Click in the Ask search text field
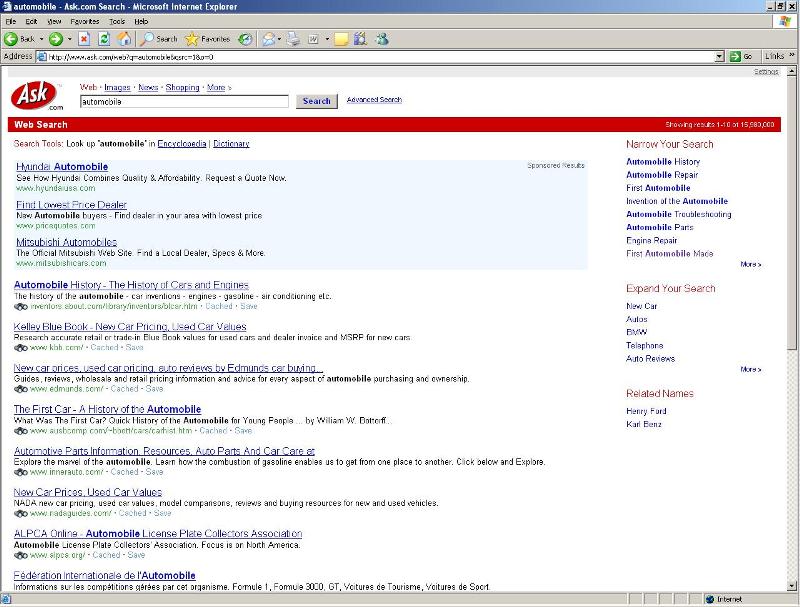The height and width of the screenshot is (607, 800). click(184, 101)
